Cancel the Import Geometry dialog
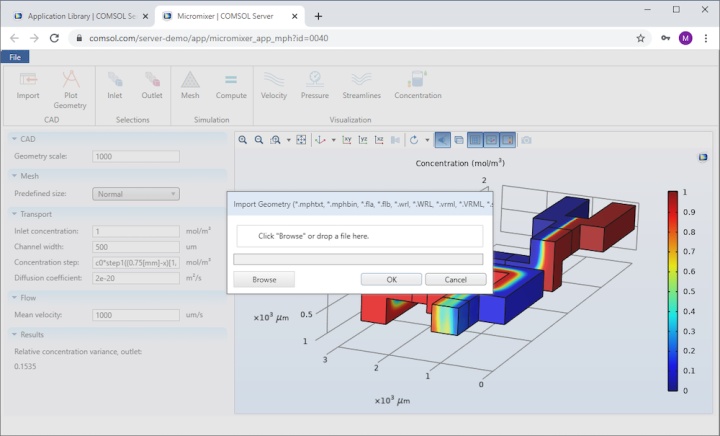The width and height of the screenshot is (720, 436). [x=456, y=279]
